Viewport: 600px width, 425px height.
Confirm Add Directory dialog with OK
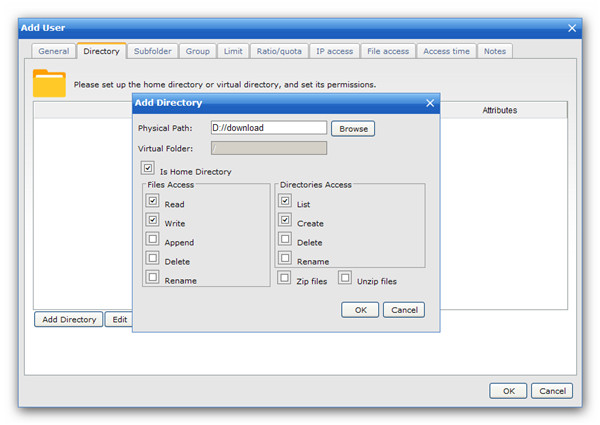pyautogui.click(x=359, y=310)
